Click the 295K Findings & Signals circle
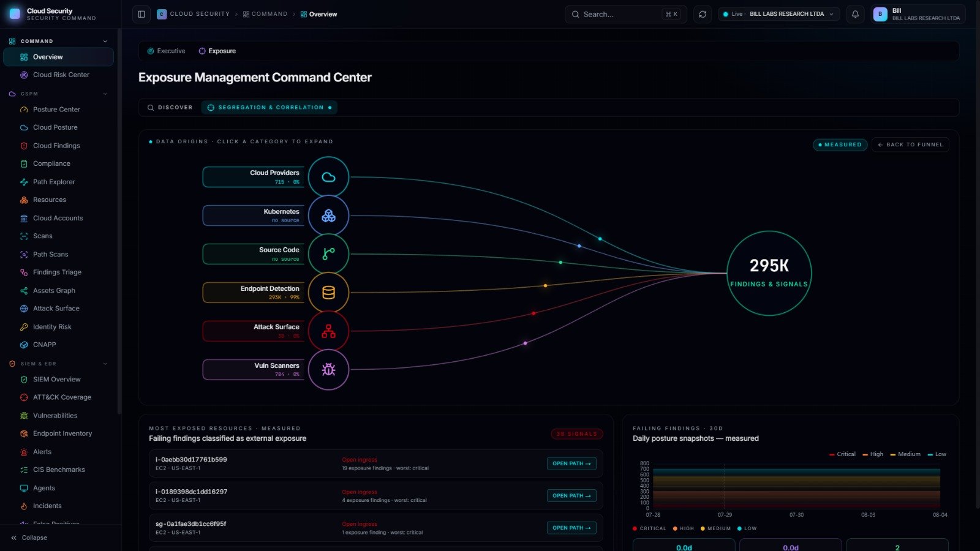Image resolution: width=980 pixels, height=551 pixels. (x=769, y=273)
